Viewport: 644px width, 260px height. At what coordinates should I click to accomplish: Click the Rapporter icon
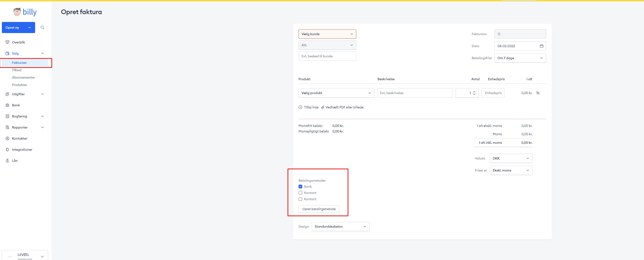click(x=7, y=127)
